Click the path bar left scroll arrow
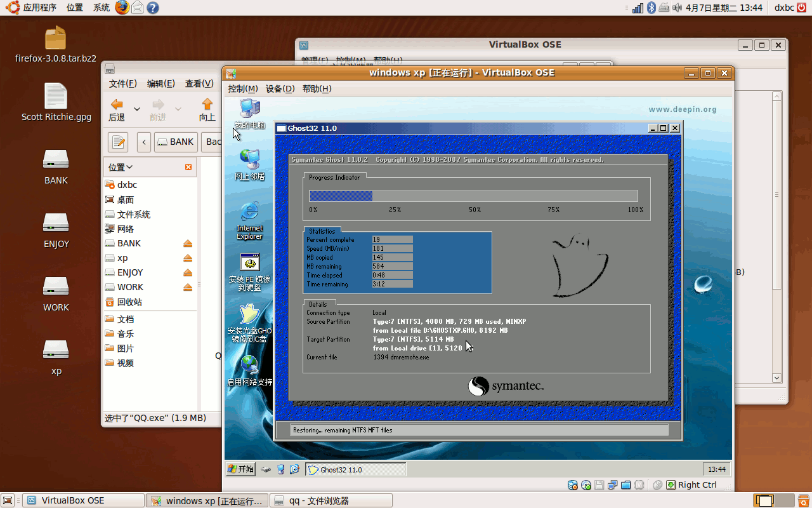Image resolution: width=812 pixels, height=508 pixels. coord(144,142)
